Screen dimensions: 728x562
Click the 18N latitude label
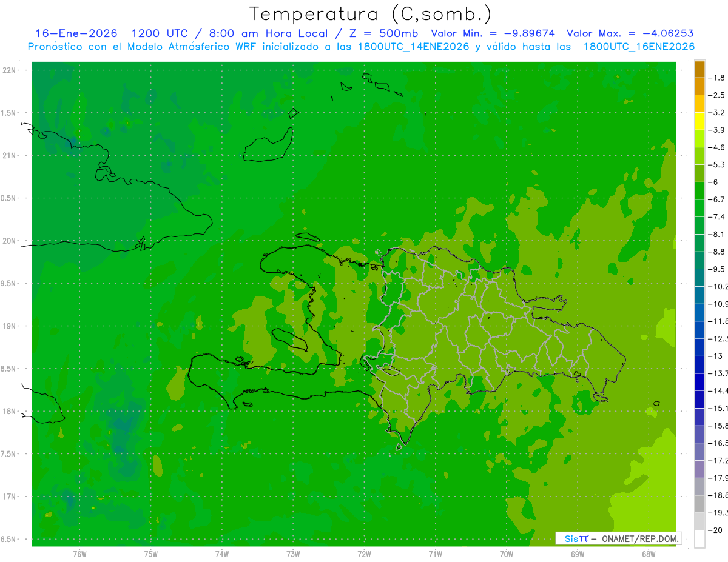(x=10, y=412)
